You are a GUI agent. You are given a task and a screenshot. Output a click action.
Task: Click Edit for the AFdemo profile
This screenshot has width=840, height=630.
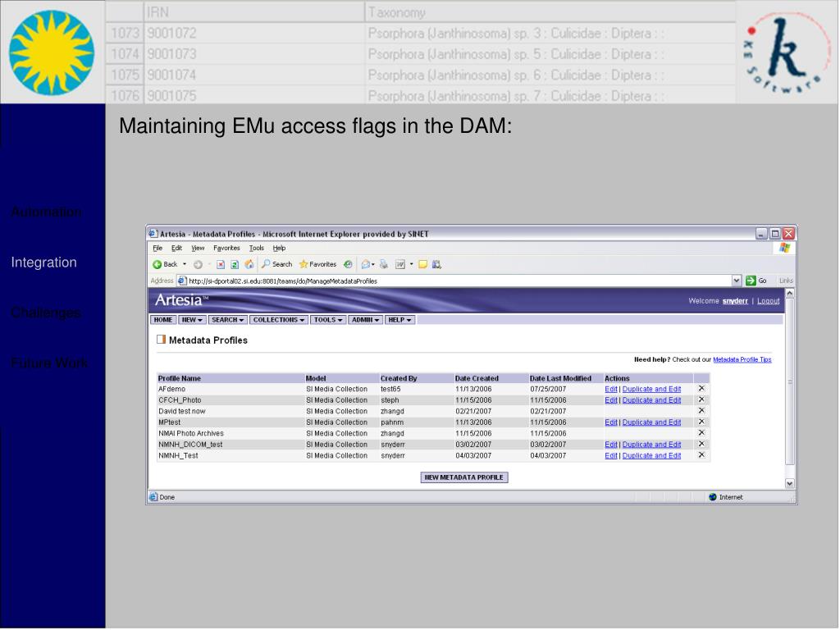[611, 390]
